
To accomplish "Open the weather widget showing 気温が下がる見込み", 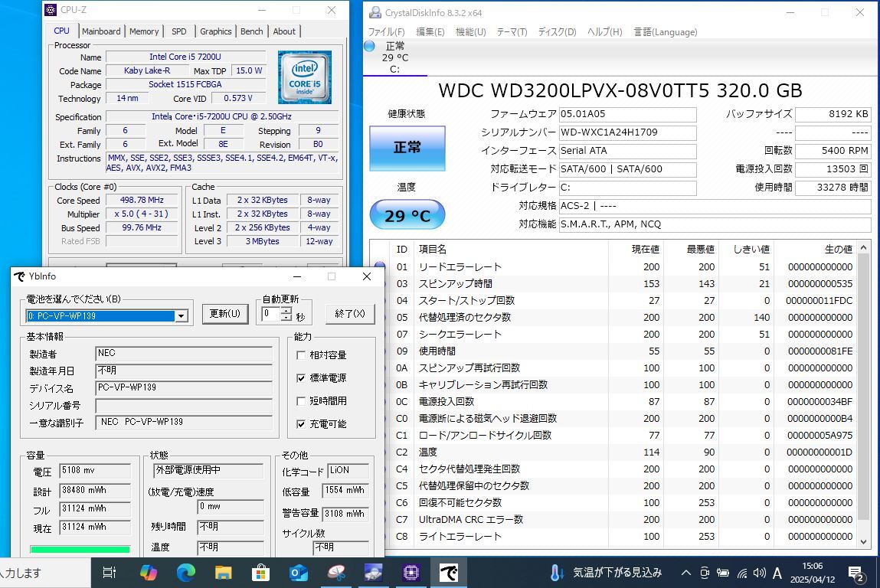I will [x=607, y=572].
